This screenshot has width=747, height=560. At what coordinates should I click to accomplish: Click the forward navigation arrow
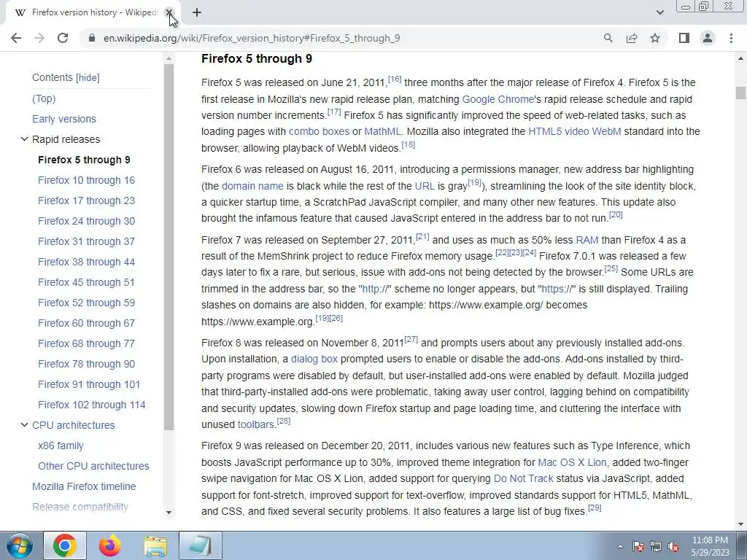pos(39,38)
